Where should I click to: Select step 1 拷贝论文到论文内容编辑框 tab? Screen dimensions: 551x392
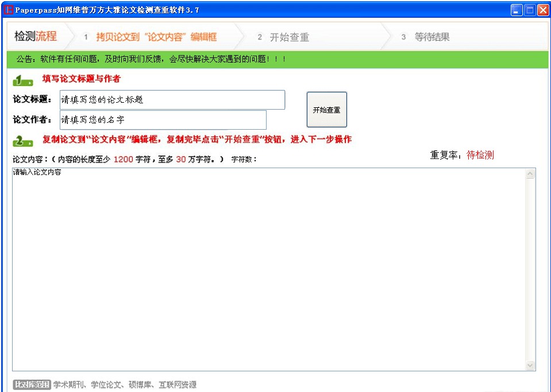[x=151, y=37]
